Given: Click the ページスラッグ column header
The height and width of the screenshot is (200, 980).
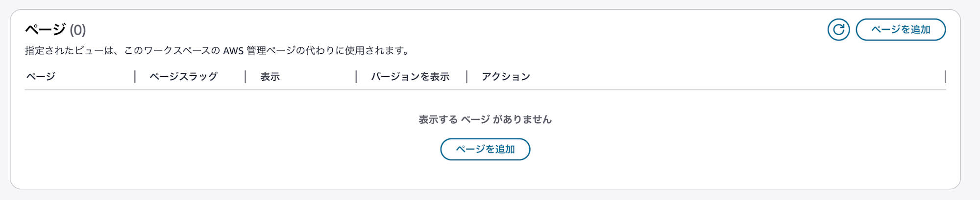Looking at the screenshot, I should coord(184,77).
